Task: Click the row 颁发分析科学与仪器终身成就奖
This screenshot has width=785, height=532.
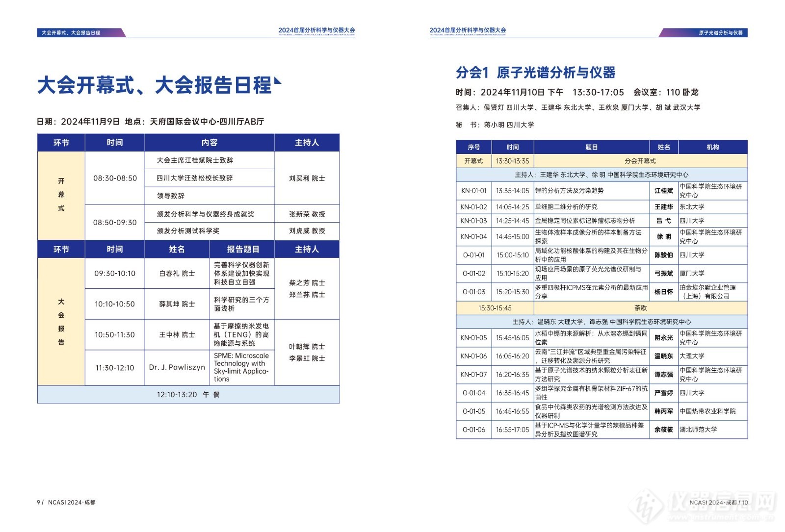Action: [x=209, y=214]
